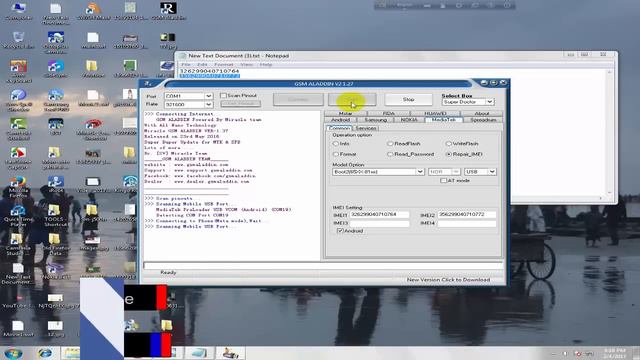Image resolution: width=640 pixels, height=360 pixels.
Task: Open the Old Firefox Data folder
Action: (x=54, y=244)
